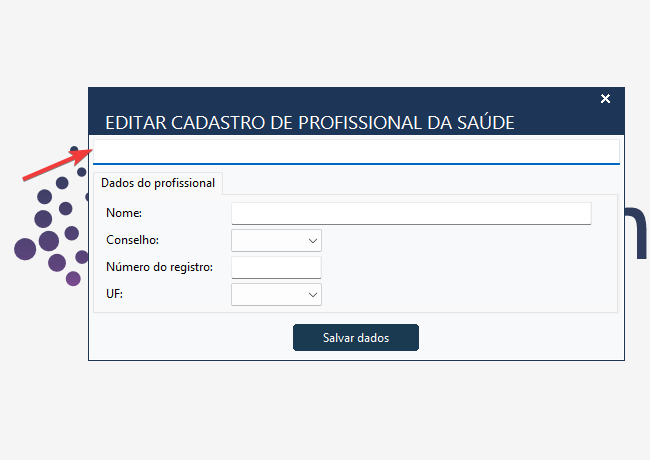Expand the UF list via its chevron arrow
Image resolution: width=650 pixels, height=460 pixels.
[x=313, y=295]
